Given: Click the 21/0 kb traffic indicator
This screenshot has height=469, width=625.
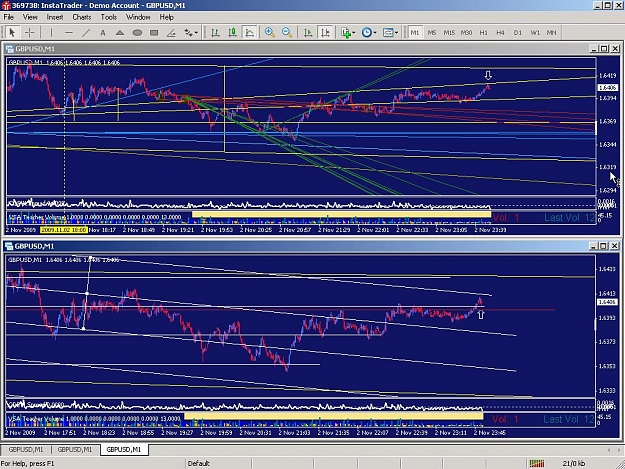Looking at the screenshot, I should [574, 463].
